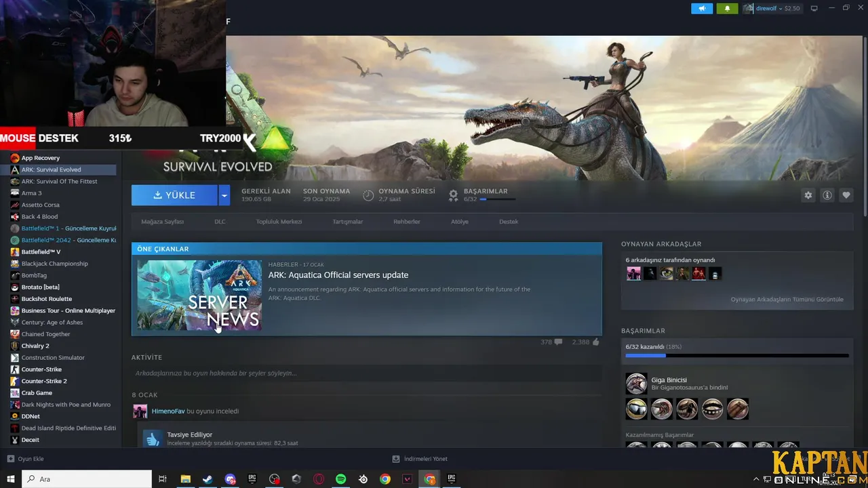Open İndirmeleri Yönet downloads manager

[420, 459]
